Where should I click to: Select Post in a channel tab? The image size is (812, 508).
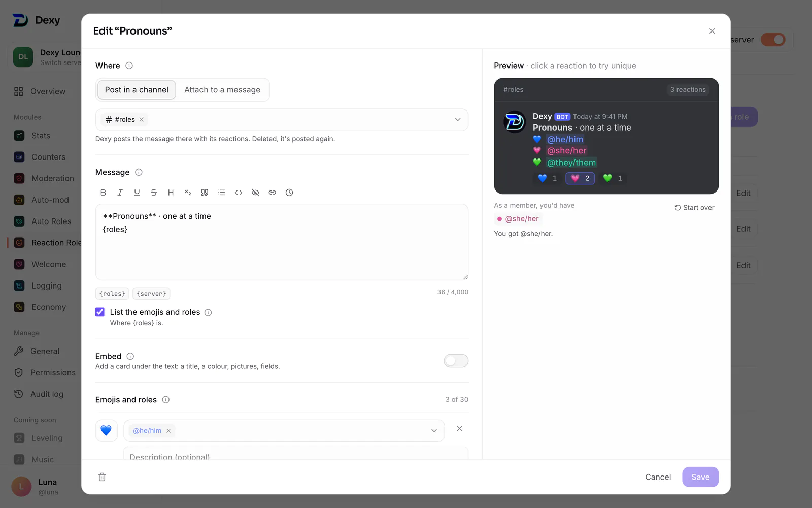(x=137, y=90)
